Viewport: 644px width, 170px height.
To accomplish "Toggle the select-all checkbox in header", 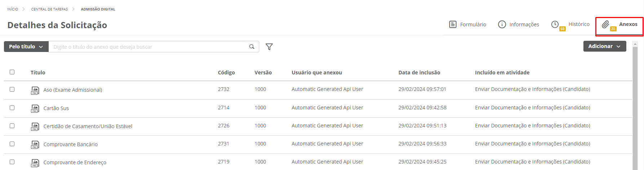I will 12,72.
